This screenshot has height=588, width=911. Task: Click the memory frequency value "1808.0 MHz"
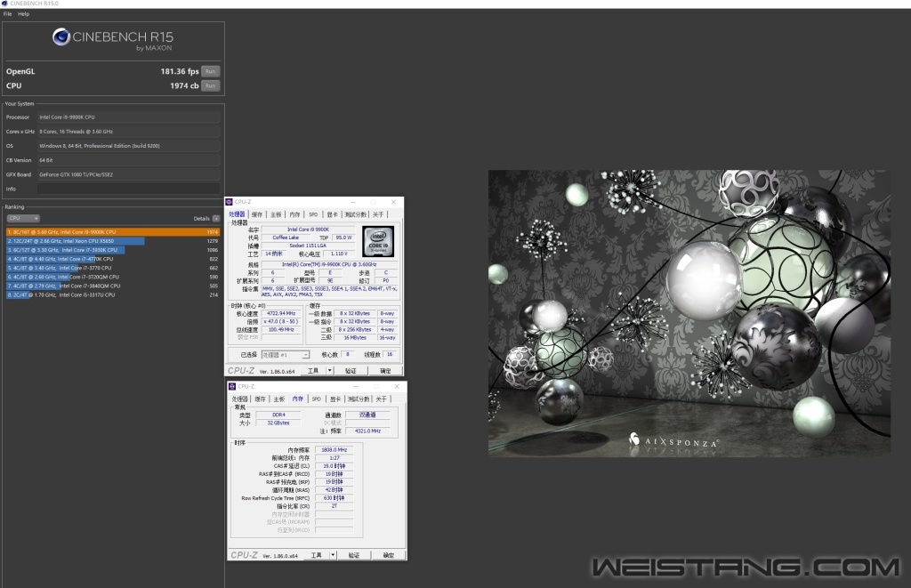click(x=335, y=450)
